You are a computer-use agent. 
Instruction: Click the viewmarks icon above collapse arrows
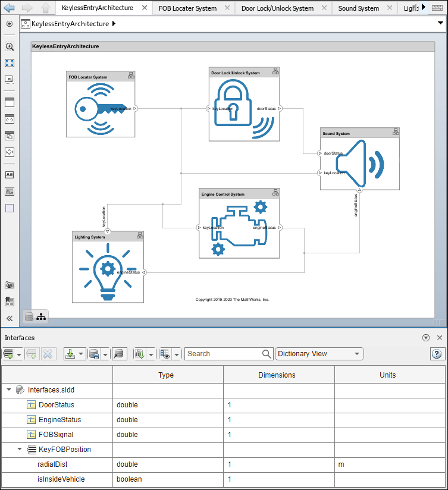10,301
